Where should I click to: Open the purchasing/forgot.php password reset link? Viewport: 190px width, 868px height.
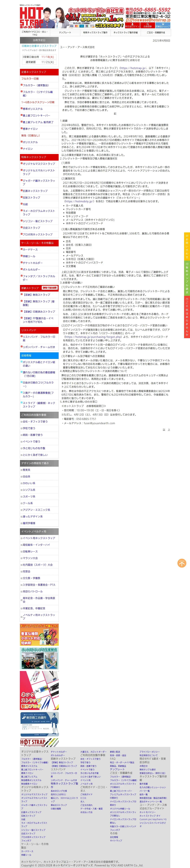[x=93, y=337]
